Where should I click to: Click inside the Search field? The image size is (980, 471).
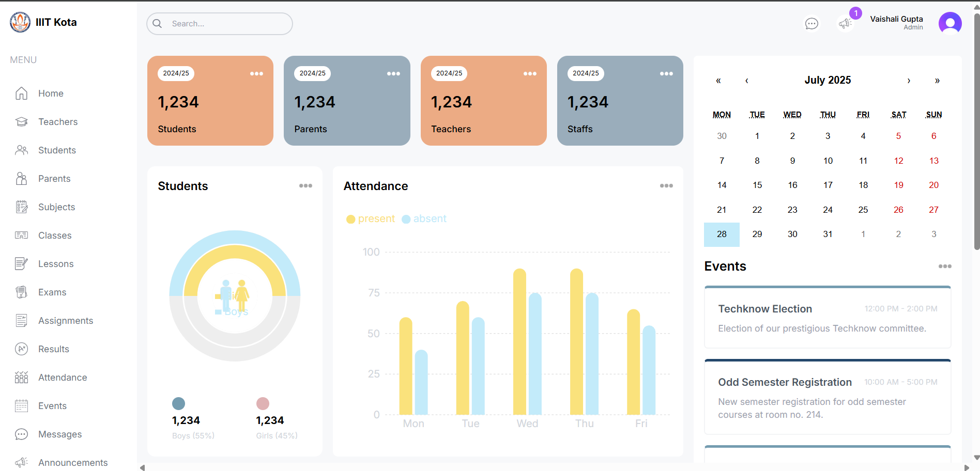[x=219, y=23]
